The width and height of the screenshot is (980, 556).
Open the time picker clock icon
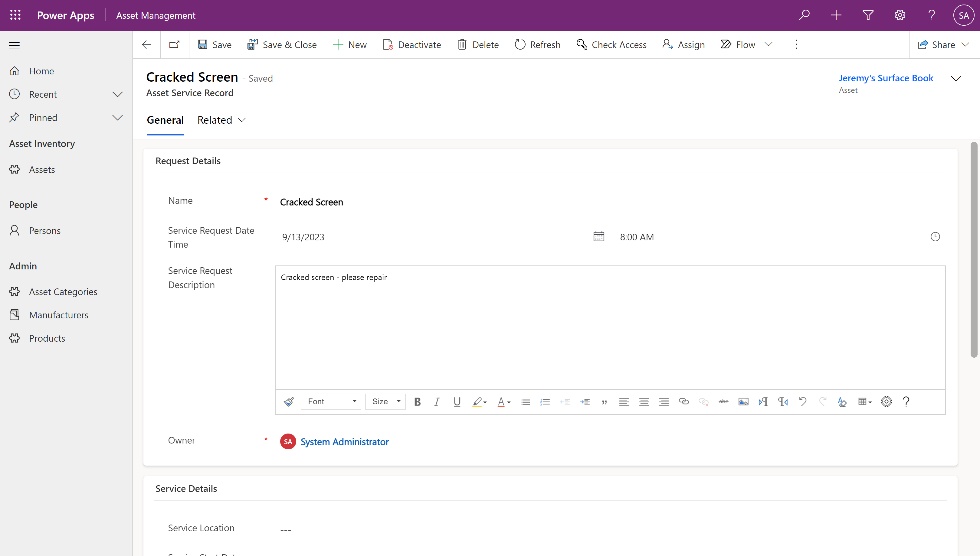[x=935, y=237]
